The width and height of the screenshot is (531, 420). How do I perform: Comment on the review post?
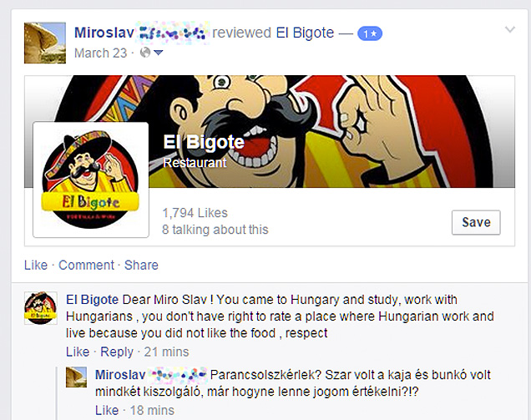(x=86, y=265)
